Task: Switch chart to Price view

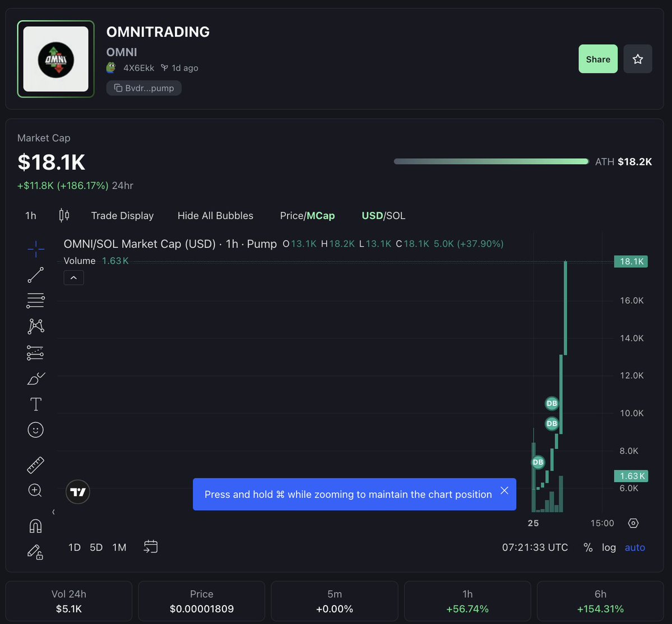Action: [291, 216]
